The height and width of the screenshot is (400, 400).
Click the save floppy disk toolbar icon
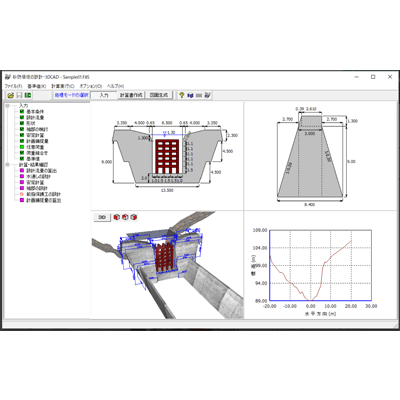pyautogui.click(x=19, y=95)
